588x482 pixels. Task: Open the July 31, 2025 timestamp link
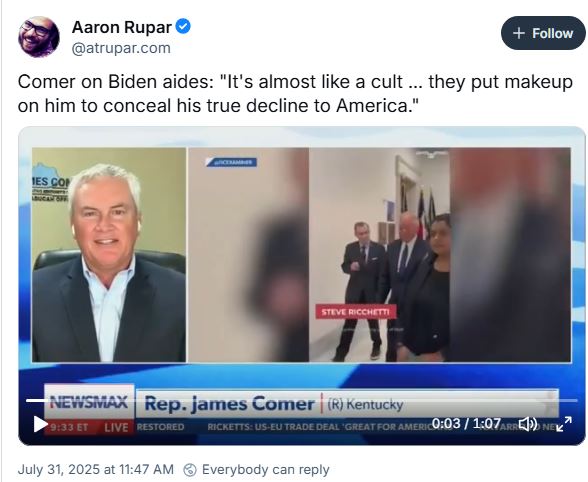coord(96,469)
